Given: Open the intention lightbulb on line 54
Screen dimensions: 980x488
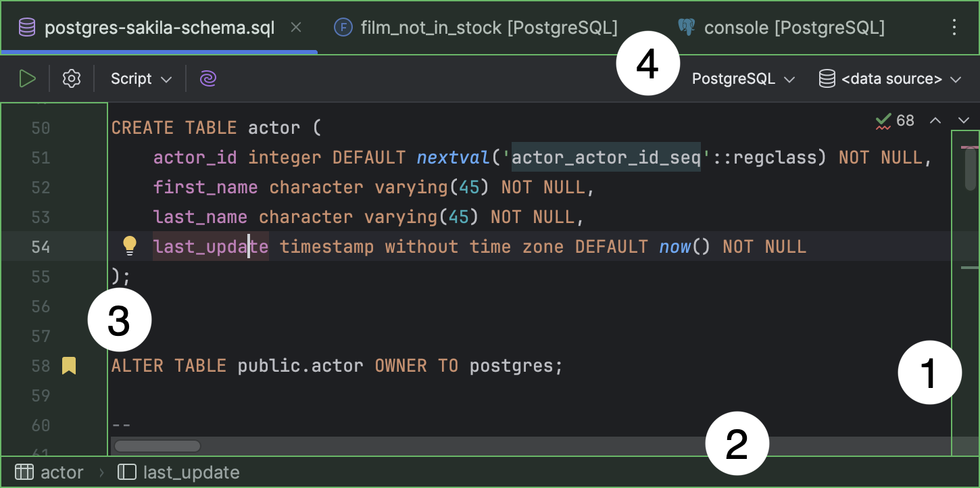Looking at the screenshot, I should click(x=129, y=245).
